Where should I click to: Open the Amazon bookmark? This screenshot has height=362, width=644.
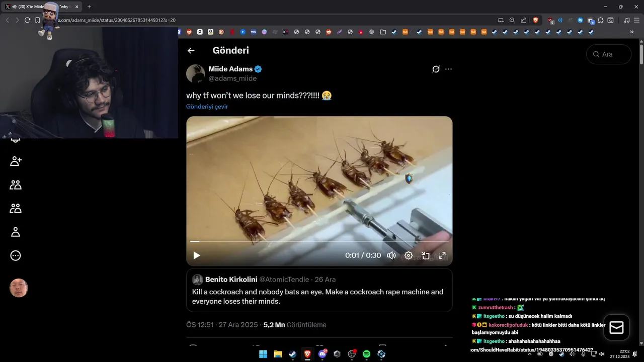coord(211,32)
